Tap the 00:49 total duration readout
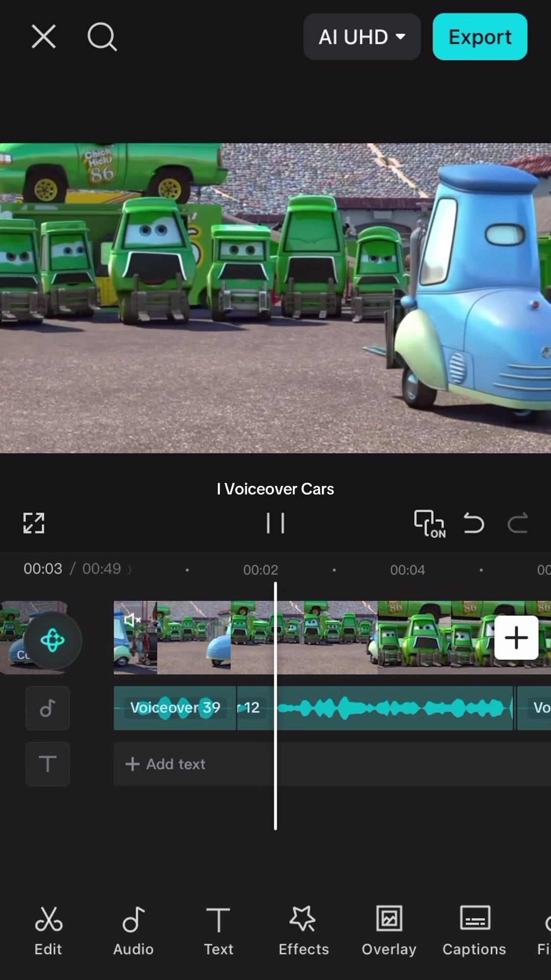This screenshot has width=551, height=980. point(102,569)
